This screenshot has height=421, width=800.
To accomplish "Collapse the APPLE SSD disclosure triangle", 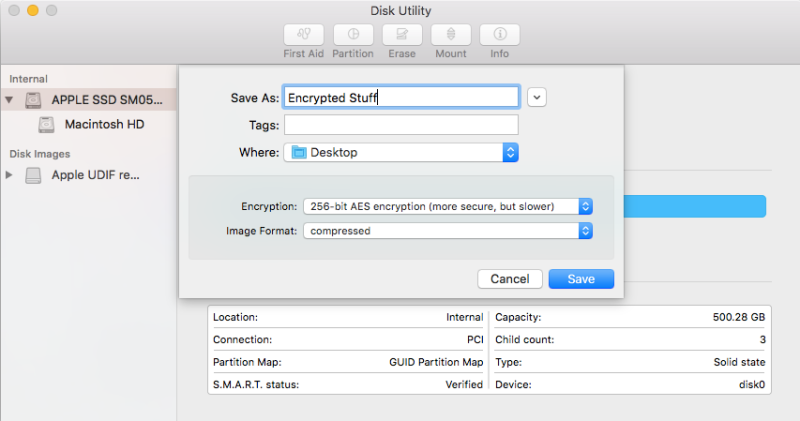I will pyautogui.click(x=10, y=100).
